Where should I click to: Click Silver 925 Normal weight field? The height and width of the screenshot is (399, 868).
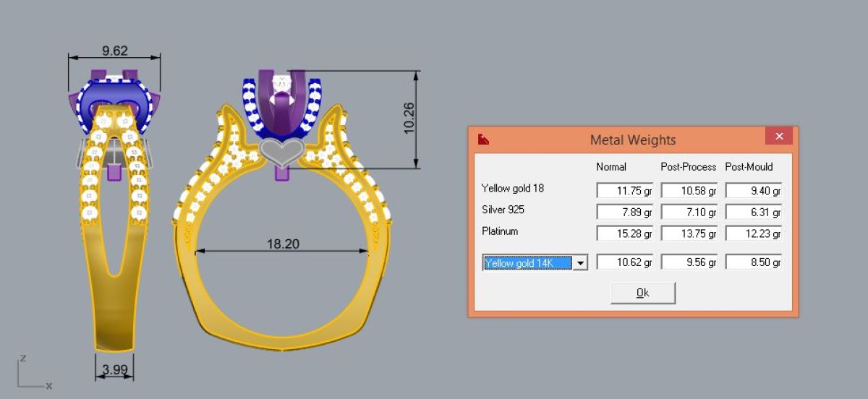(x=625, y=213)
